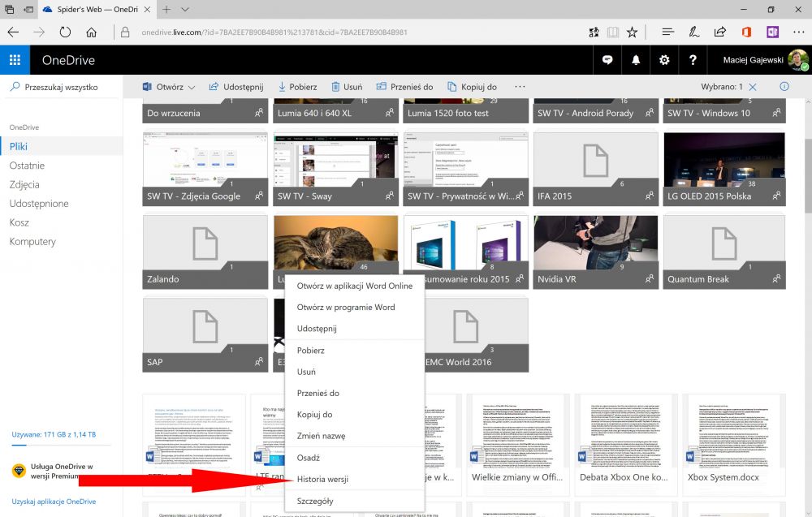812x517 pixels.
Task: Choose Zmień nazwę in the context menu
Action: point(355,437)
